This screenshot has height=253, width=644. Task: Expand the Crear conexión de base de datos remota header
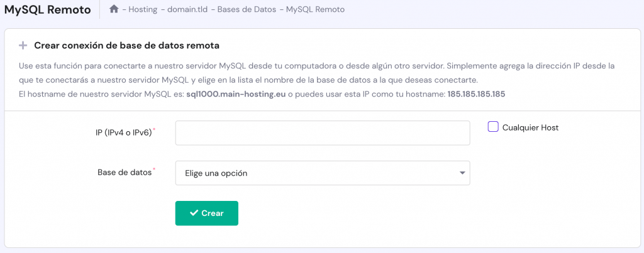[126, 45]
